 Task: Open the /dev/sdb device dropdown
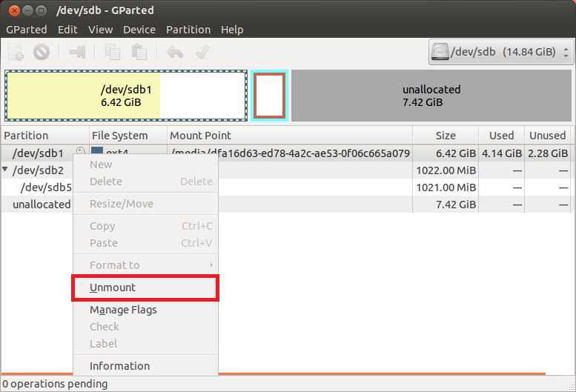[x=501, y=52]
